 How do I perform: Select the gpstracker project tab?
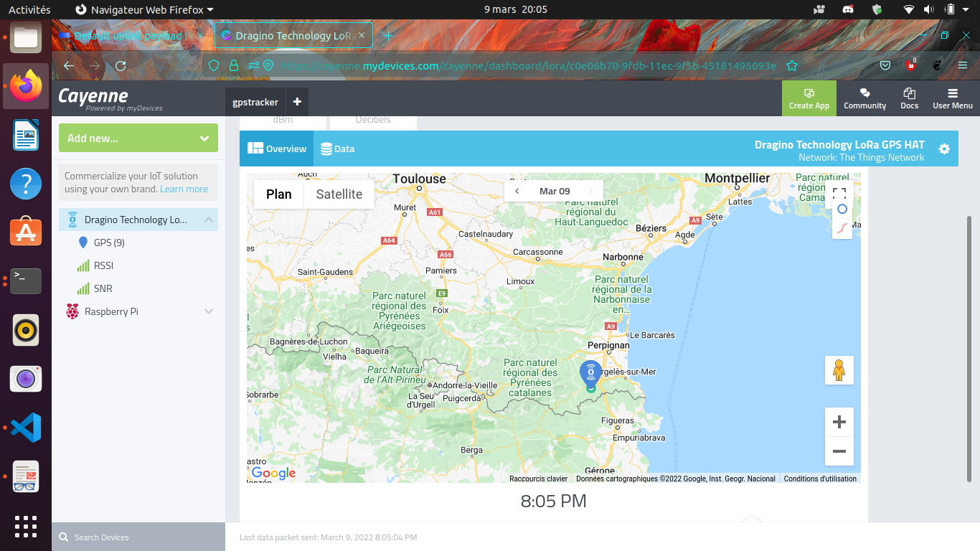(255, 102)
